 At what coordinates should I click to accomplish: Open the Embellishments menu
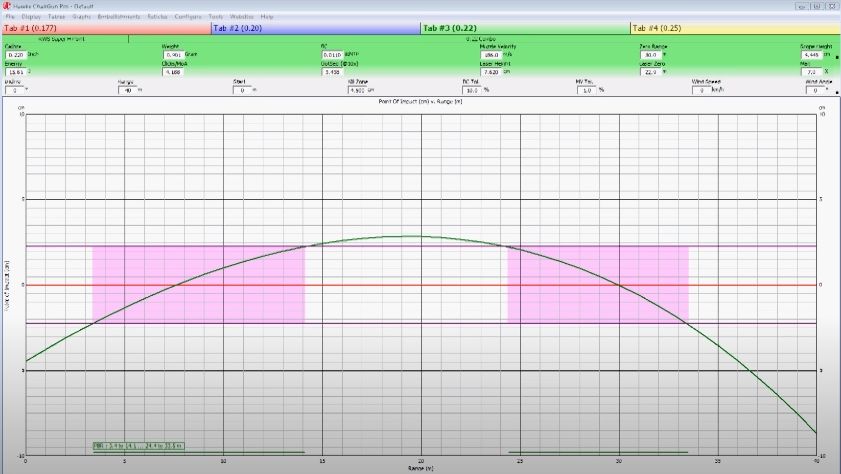119,17
